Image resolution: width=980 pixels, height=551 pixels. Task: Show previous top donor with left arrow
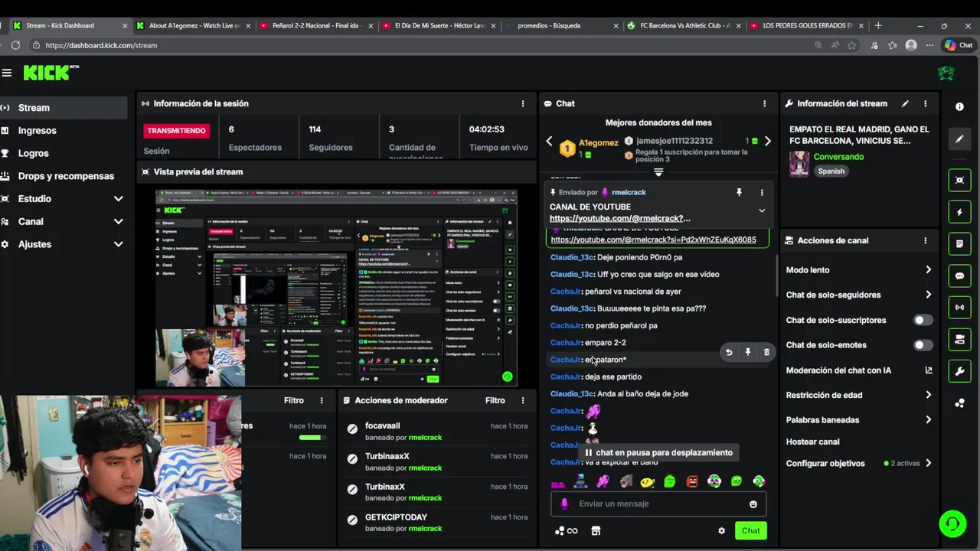[x=549, y=141]
